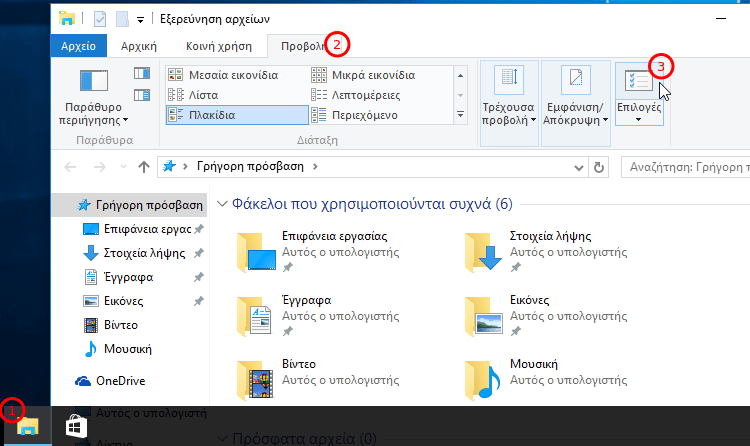
Task: Select Στοιχεία λήψης in navigation pane
Action: tap(144, 253)
